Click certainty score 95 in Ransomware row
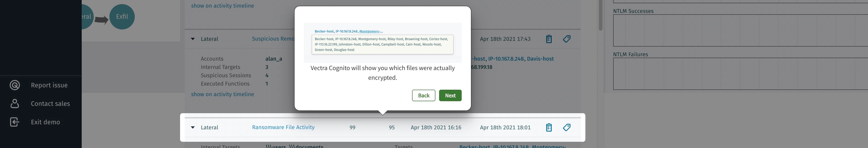868x148 pixels. pos(392,127)
